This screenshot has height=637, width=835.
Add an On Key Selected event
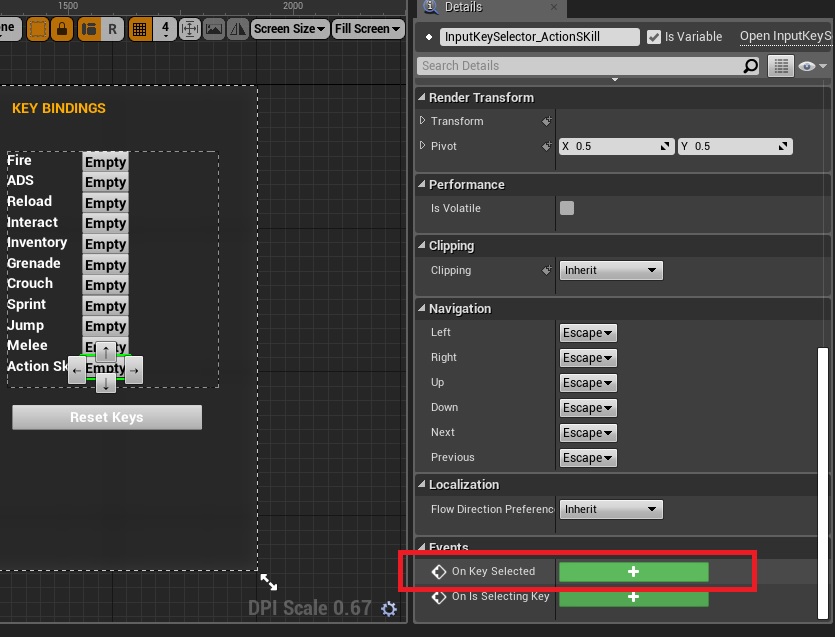633,571
